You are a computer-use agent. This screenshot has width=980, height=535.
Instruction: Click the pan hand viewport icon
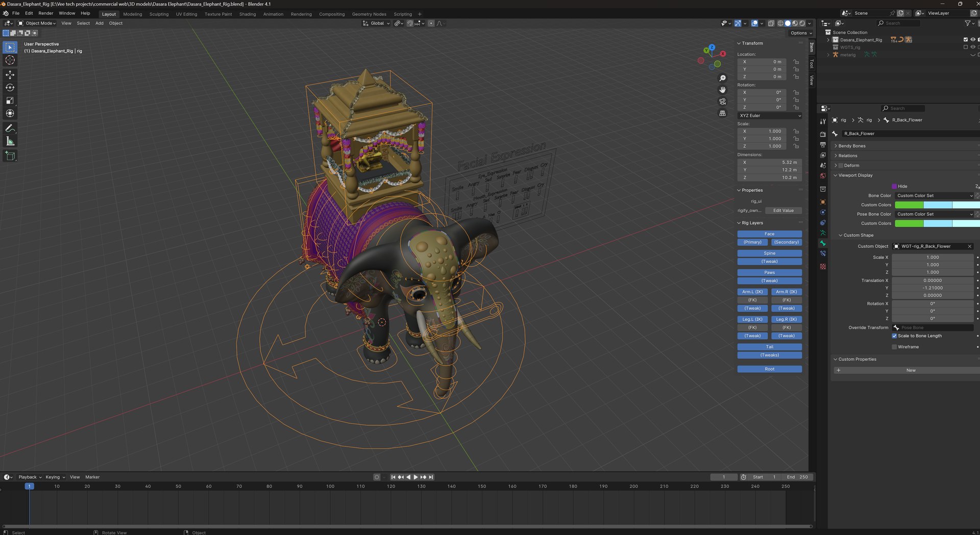pyautogui.click(x=722, y=90)
